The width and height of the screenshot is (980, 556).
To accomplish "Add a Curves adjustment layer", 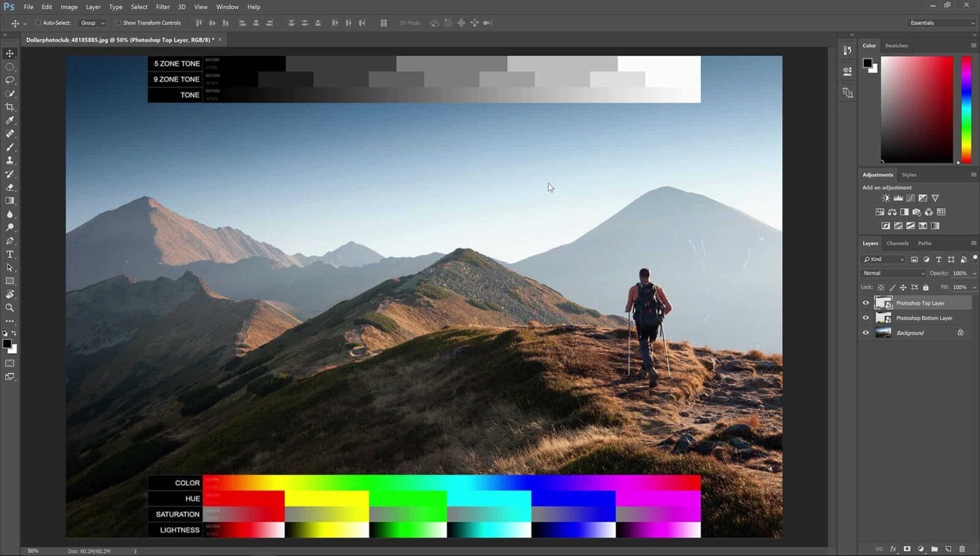I will coord(910,198).
